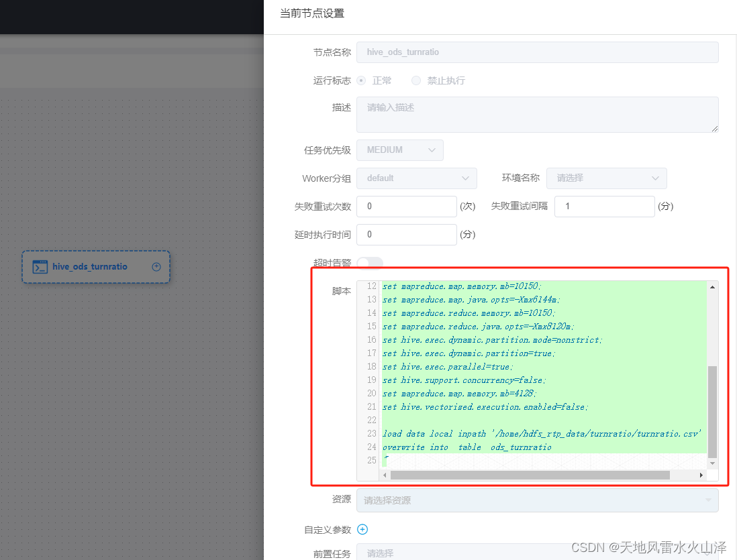Screen dimensions: 737x560
Task: Open the 资源 selection dropdown
Action: point(538,500)
